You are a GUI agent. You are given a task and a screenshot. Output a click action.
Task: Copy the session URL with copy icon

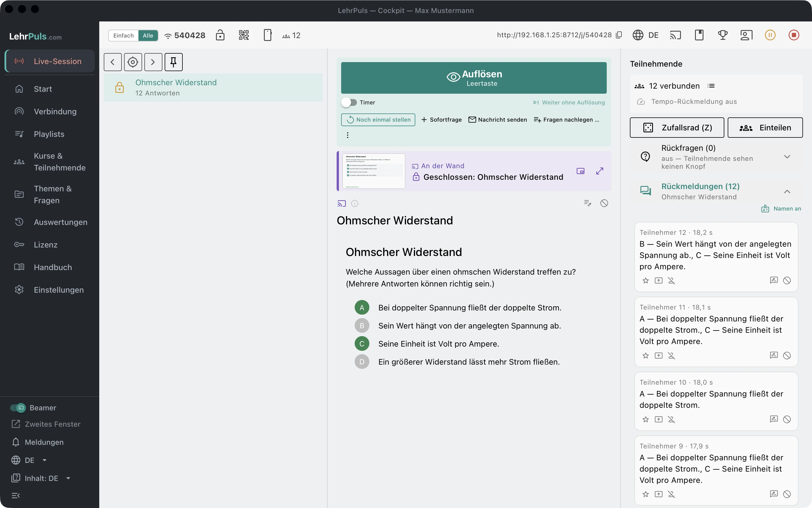[x=619, y=35]
